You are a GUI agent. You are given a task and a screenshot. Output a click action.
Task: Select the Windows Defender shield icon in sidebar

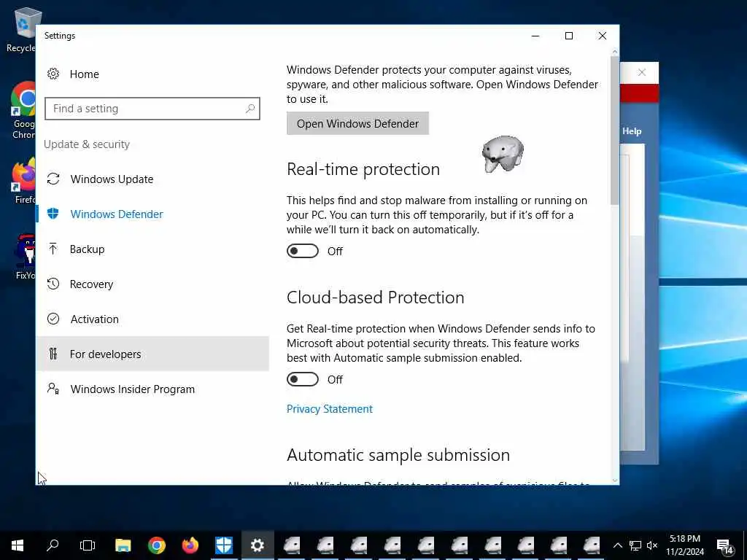click(53, 214)
